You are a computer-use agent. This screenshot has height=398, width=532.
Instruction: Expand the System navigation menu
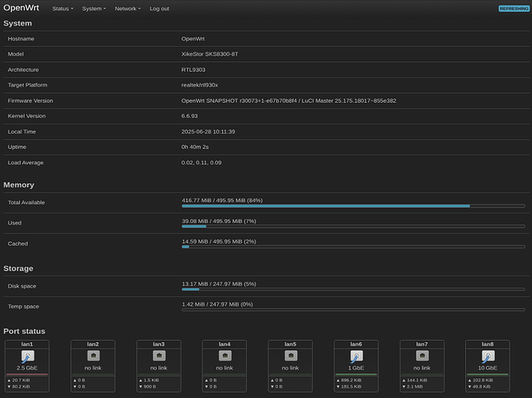coord(93,9)
